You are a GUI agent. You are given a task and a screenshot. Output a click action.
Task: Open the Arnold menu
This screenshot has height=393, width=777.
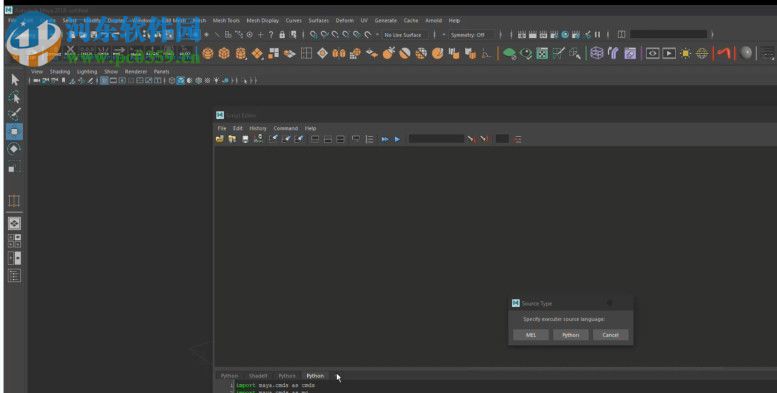pyautogui.click(x=434, y=20)
